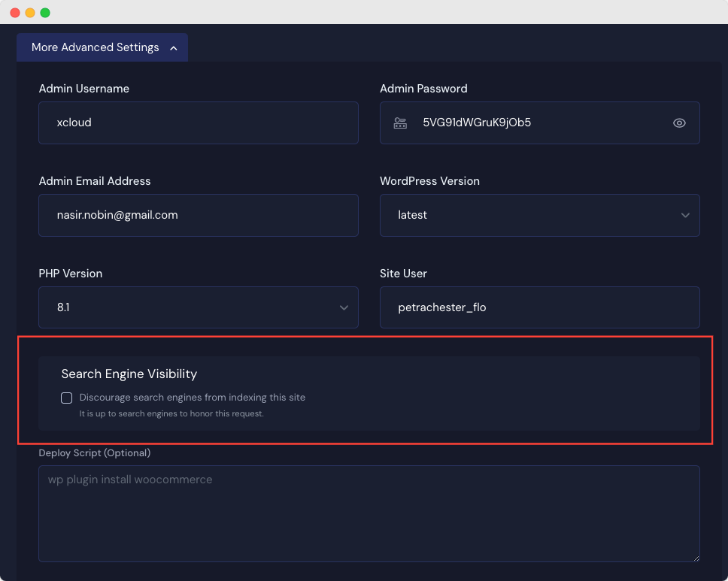Screen dimensions: 728x581
Task: Reveal the admin password with the eye icon
Action: pos(679,123)
